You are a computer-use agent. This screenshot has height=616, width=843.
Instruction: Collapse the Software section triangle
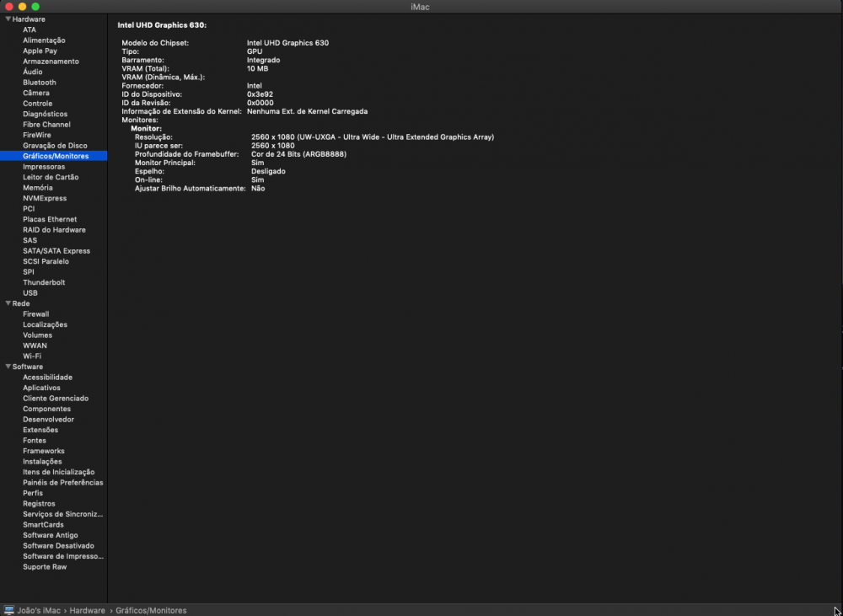[x=8, y=367]
